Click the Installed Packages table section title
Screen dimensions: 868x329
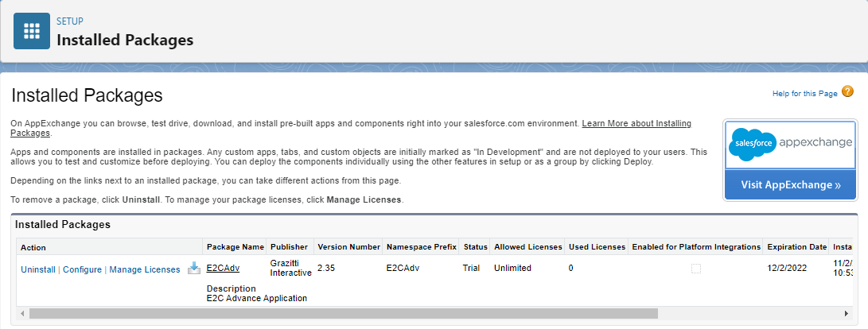click(x=63, y=225)
